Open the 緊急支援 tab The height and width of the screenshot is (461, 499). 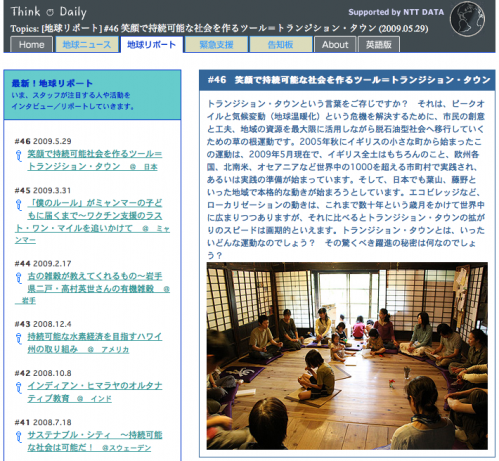pos(216,45)
